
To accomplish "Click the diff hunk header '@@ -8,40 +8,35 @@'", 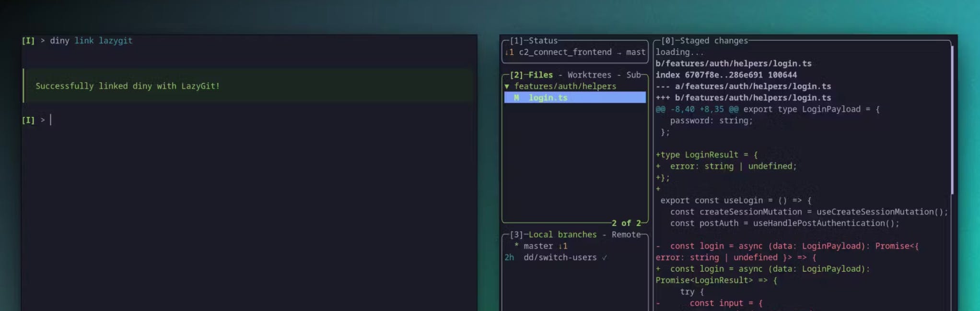I will [697, 109].
